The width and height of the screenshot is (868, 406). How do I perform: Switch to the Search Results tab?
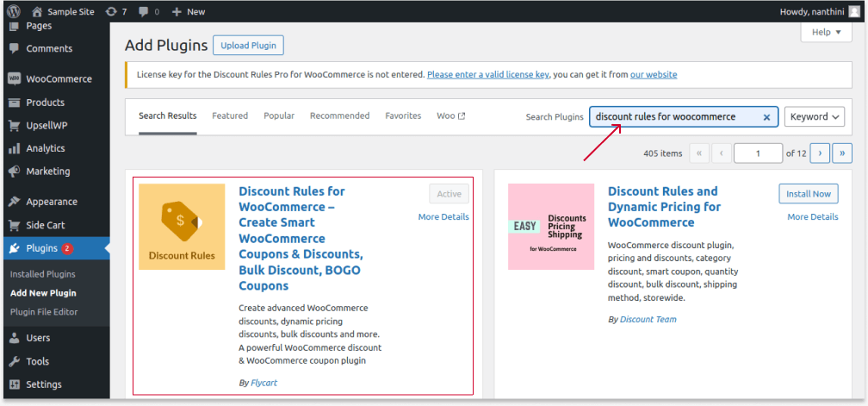pos(168,116)
